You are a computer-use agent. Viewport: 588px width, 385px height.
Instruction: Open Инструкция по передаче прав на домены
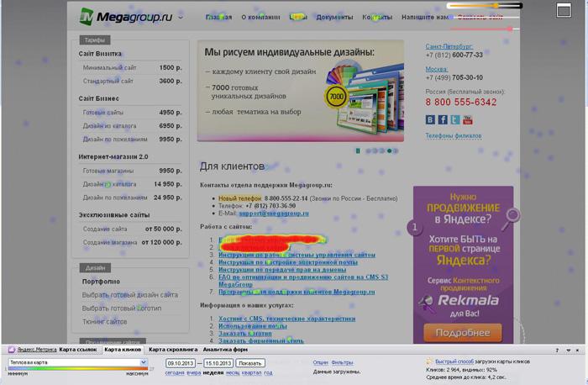282,270
